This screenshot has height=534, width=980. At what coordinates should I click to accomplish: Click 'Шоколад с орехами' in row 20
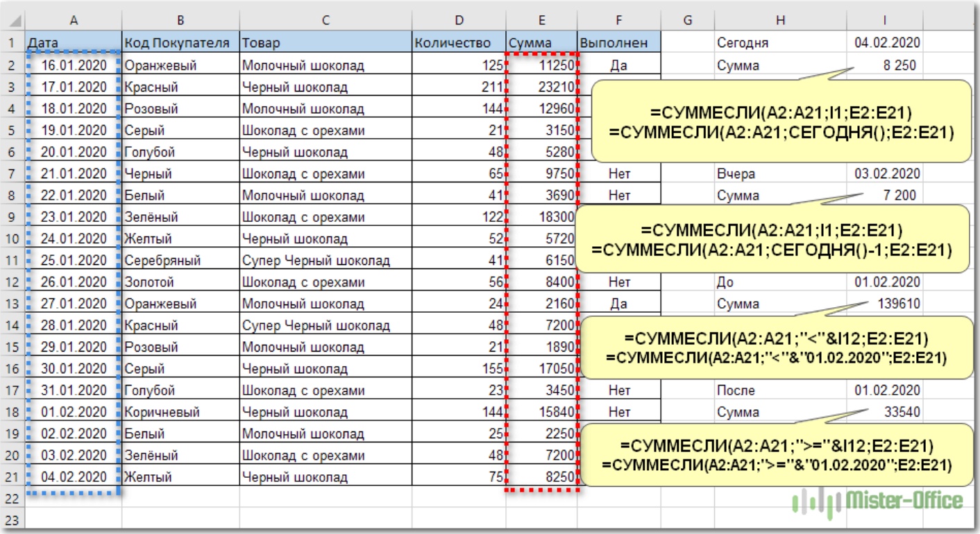point(326,456)
